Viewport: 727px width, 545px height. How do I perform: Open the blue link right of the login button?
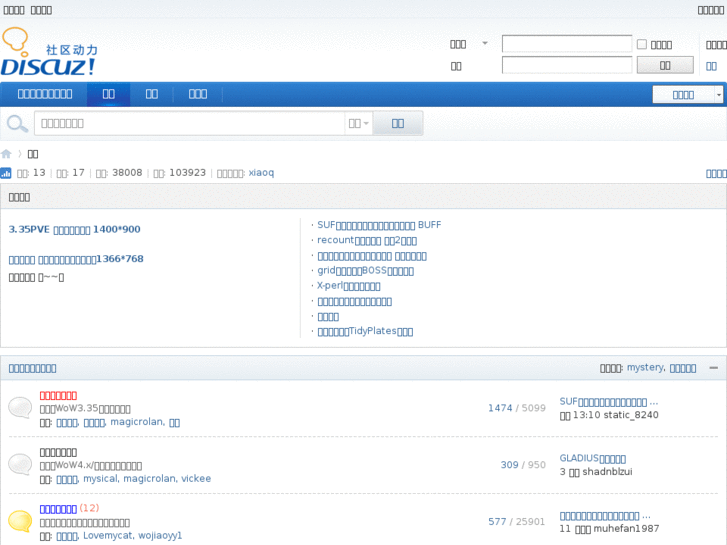711,66
